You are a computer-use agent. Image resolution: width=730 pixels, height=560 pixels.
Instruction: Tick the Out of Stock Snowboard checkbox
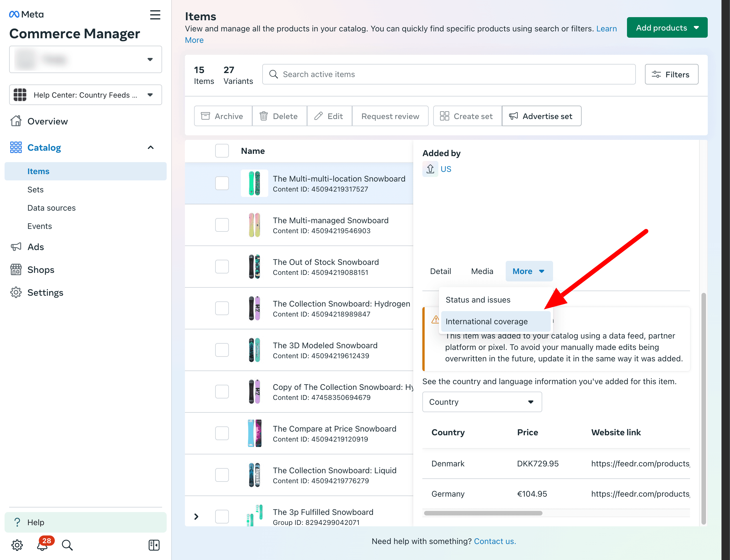pyautogui.click(x=222, y=267)
